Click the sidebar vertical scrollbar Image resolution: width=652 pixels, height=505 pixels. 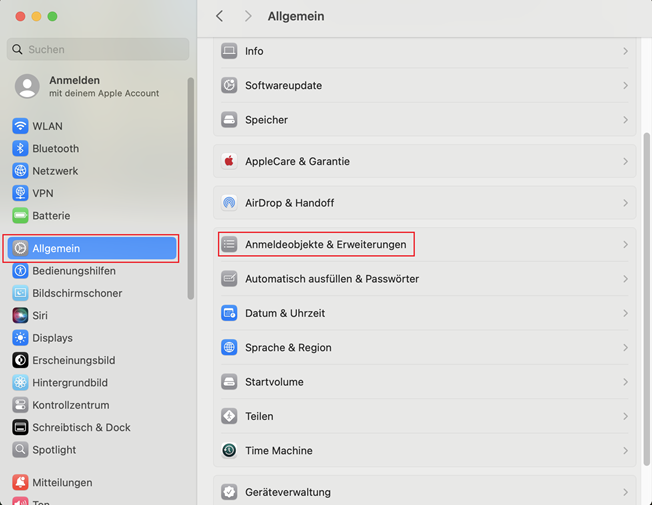click(191, 188)
